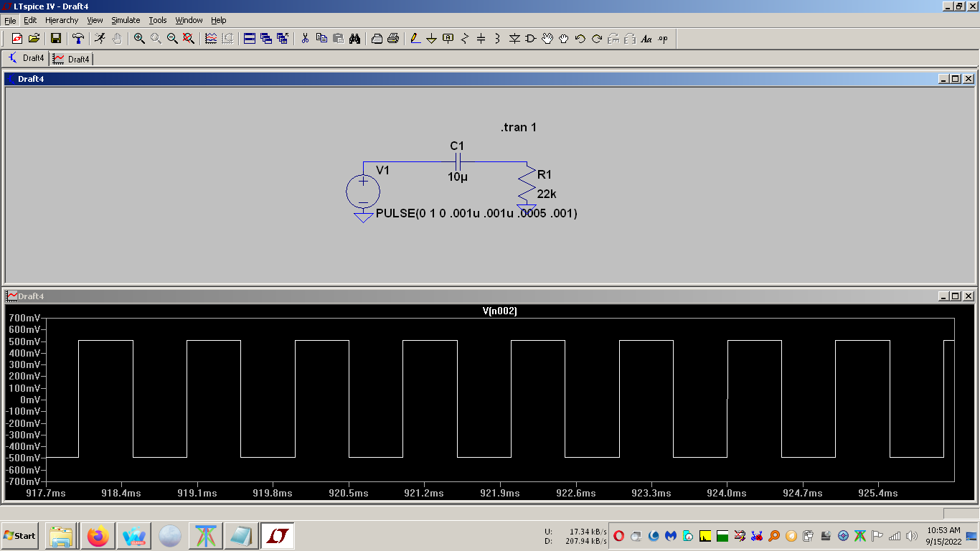
Task: Open the Simulate menu
Action: 126,20
